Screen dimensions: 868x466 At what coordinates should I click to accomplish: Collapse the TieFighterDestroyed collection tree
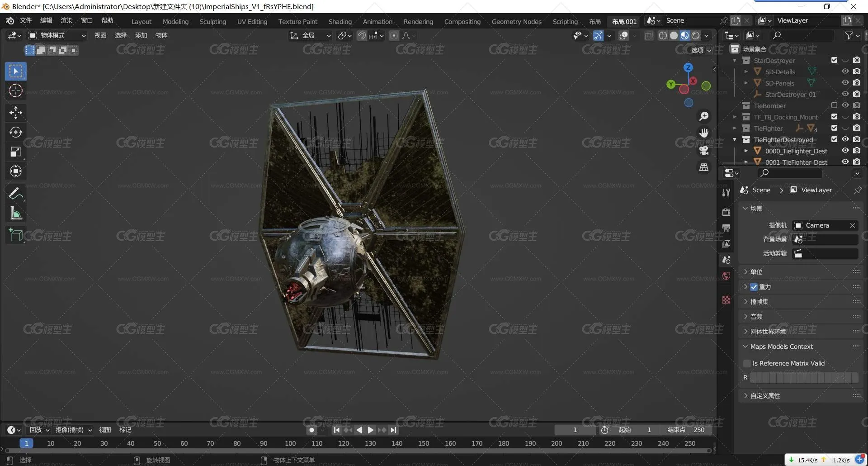tap(735, 140)
